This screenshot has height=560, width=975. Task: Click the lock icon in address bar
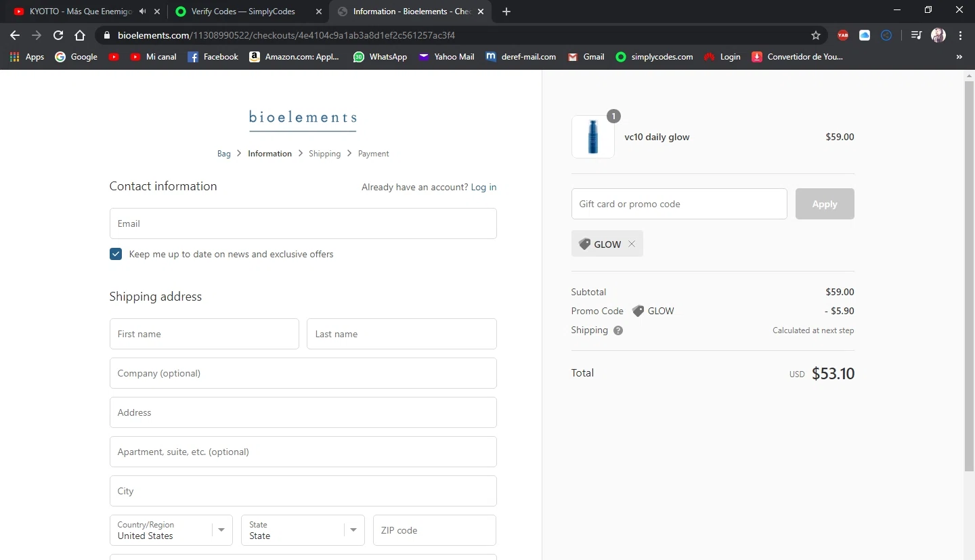click(107, 35)
